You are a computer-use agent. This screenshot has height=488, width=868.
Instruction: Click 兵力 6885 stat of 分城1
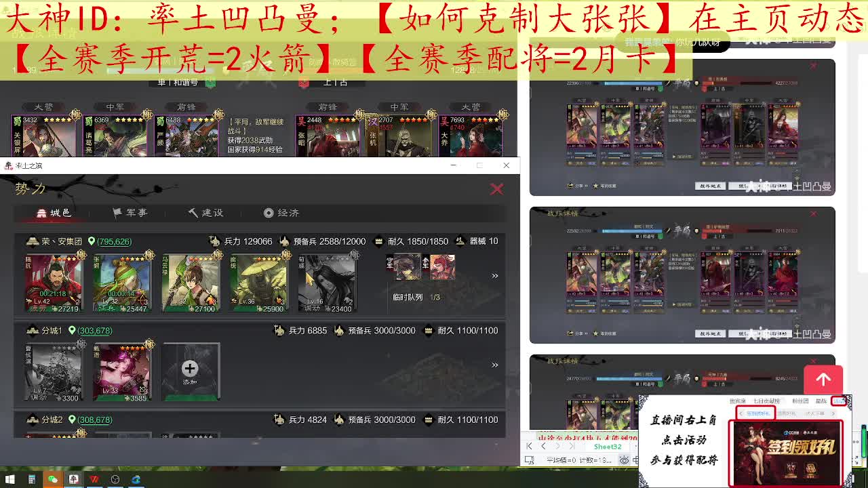300,331
